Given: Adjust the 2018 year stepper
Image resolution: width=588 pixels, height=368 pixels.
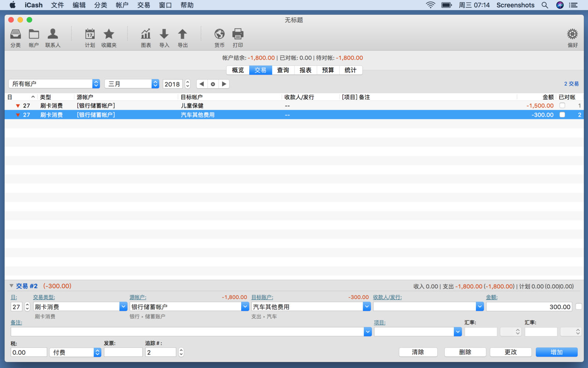Looking at the screenshot, I should tap(188, 84).
